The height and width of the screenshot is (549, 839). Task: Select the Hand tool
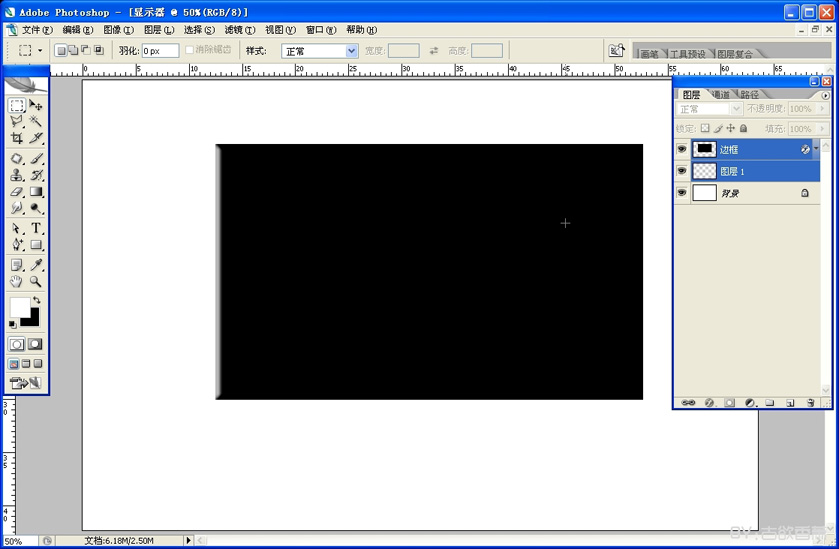tap(17, 281)
